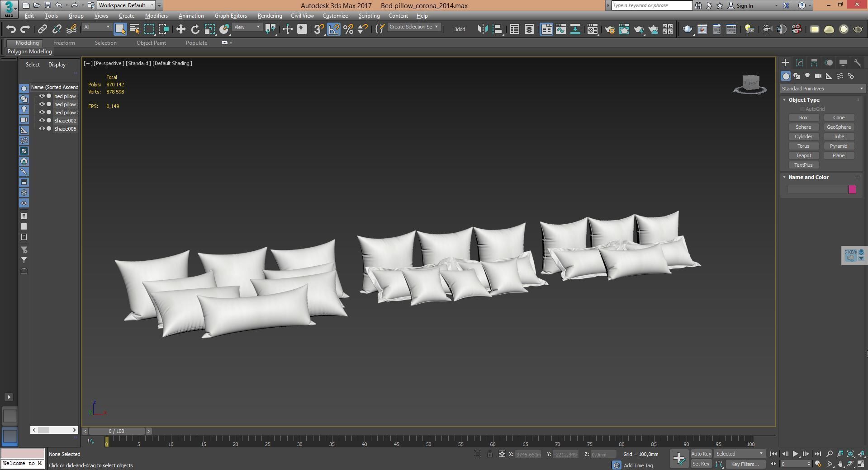Image resolution: width=868 pixels, height=470 pixels.
Task: Open the Workspace: Default dropdown
Action: click(x=126, y=5)
